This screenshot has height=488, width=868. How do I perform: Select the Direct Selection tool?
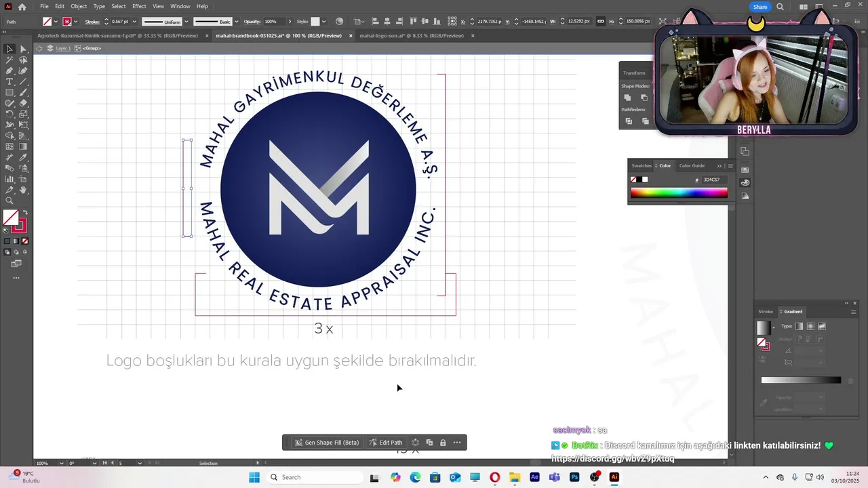pyautogui.click(x=23, y=49)
